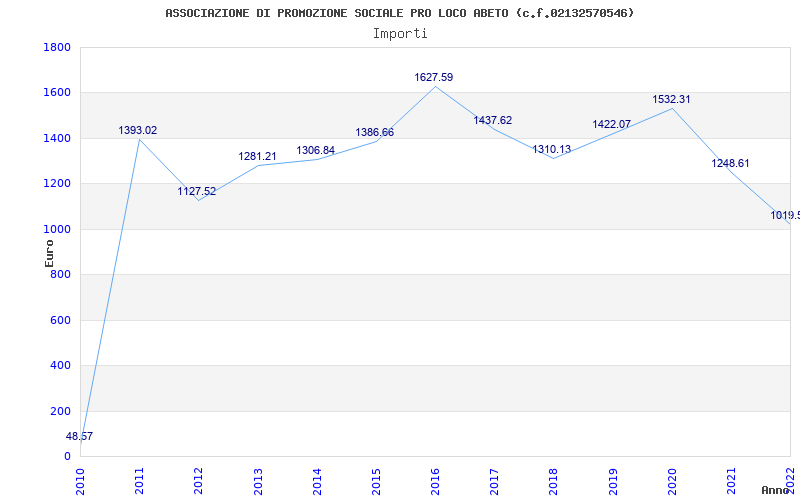800x500 pixels.
Task: Click the 'Anno' x-axis title
Action: pos(777,490)
